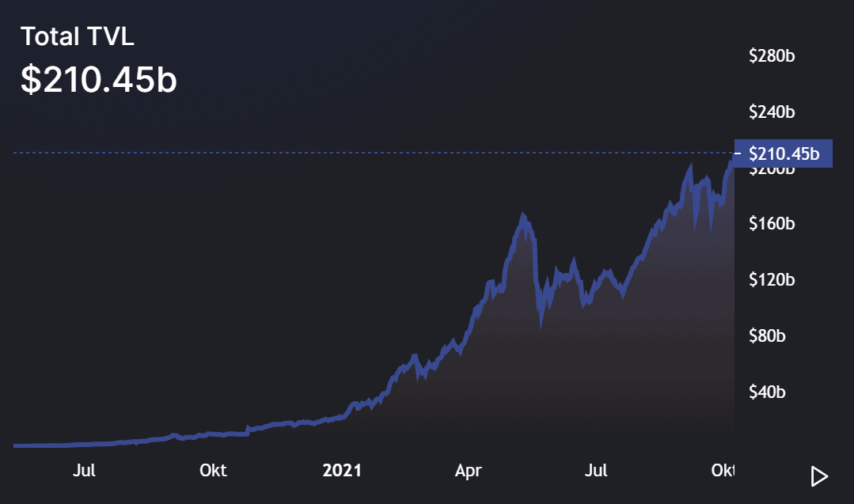Click the $240b axis label
This screenshot has height=504, width=854.
coord(772,112)
